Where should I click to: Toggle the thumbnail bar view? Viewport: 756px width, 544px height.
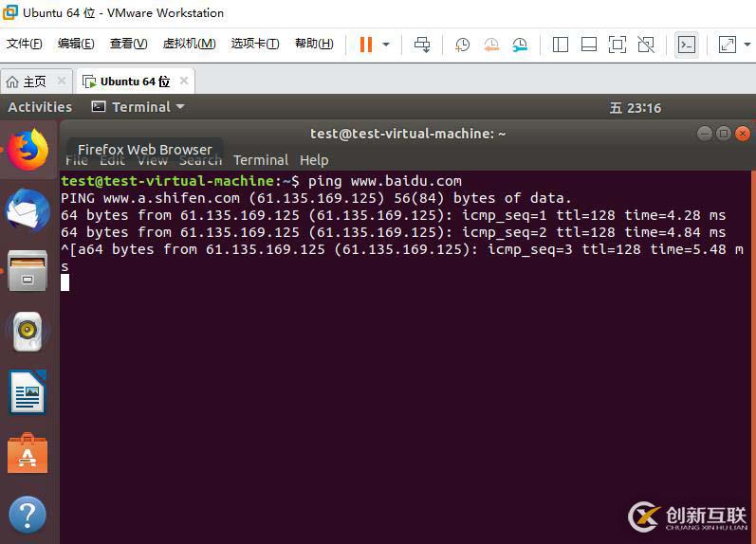point(589,45)
